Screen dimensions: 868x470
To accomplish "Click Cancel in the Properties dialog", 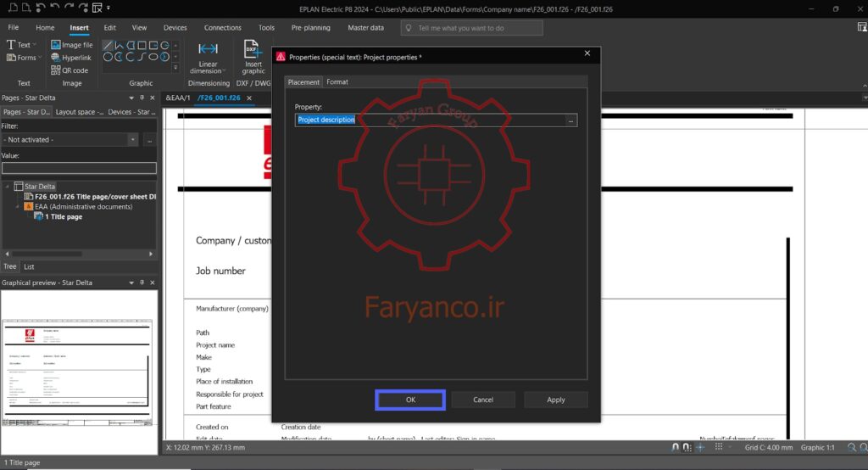I will click(482, 400).
